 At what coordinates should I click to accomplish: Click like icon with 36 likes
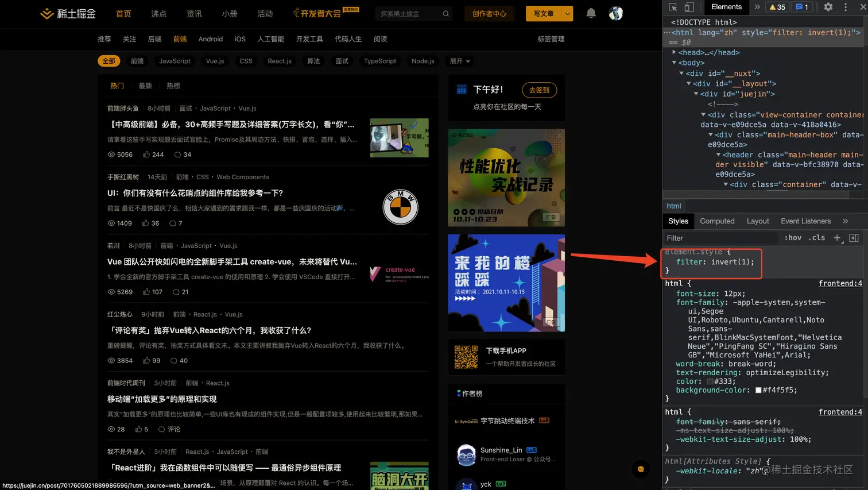click(145, 223)
